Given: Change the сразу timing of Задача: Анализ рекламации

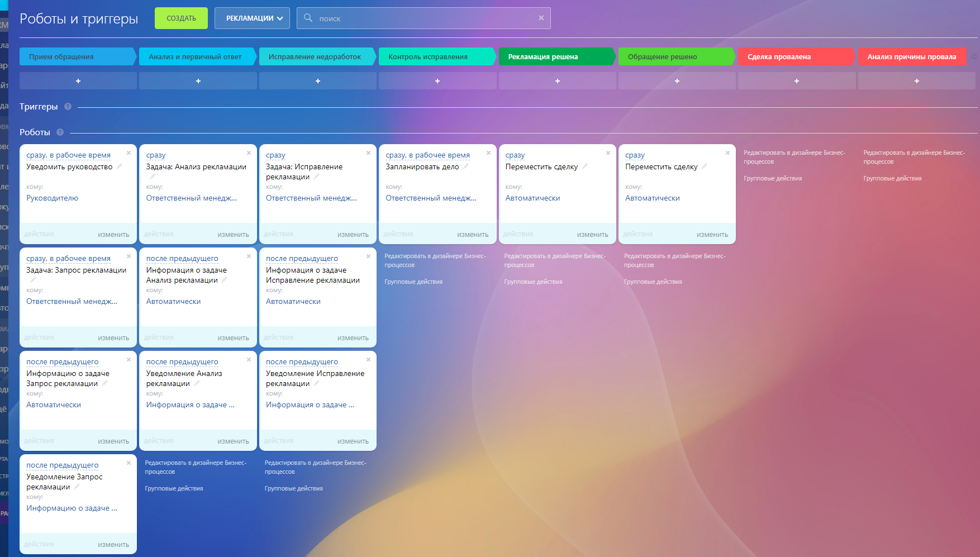Looking at the screenshot, I should tap(156, 155).
